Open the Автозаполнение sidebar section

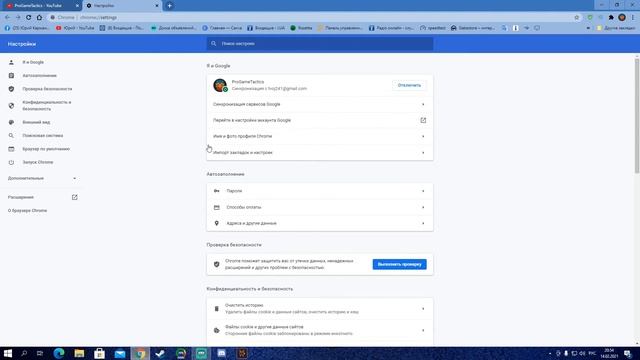41,76
